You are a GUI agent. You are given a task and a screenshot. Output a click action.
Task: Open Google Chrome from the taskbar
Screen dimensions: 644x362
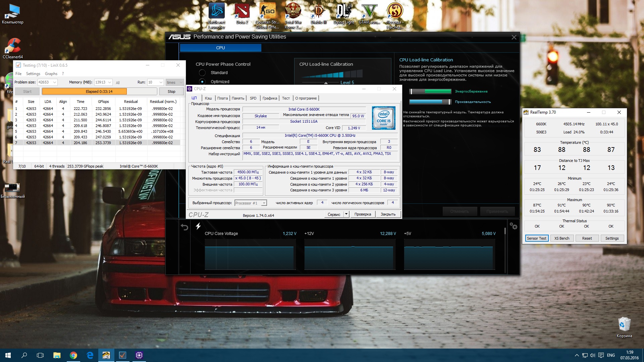[x=73, y=355]
